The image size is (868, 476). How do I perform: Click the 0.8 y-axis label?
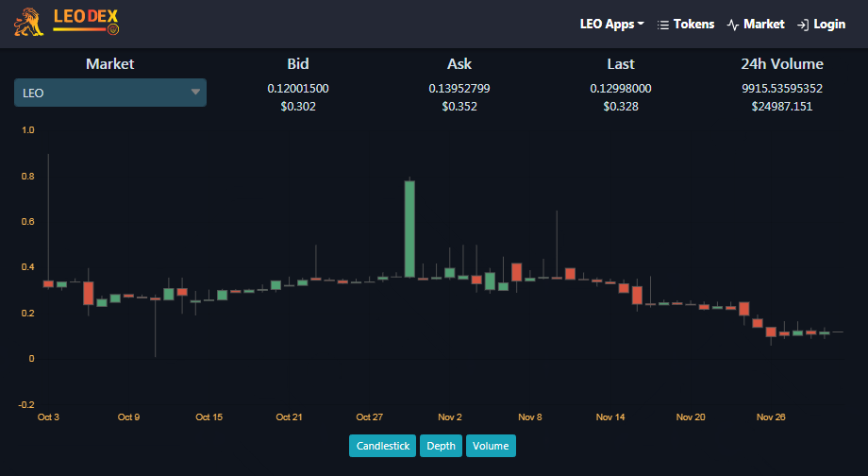click(x=27, y=177)
